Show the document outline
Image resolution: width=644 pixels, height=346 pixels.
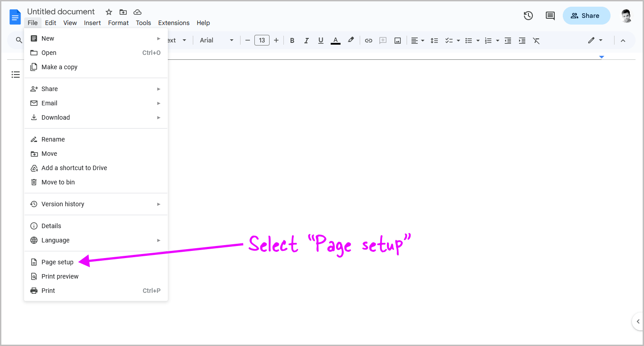click(x=16, y=74)
